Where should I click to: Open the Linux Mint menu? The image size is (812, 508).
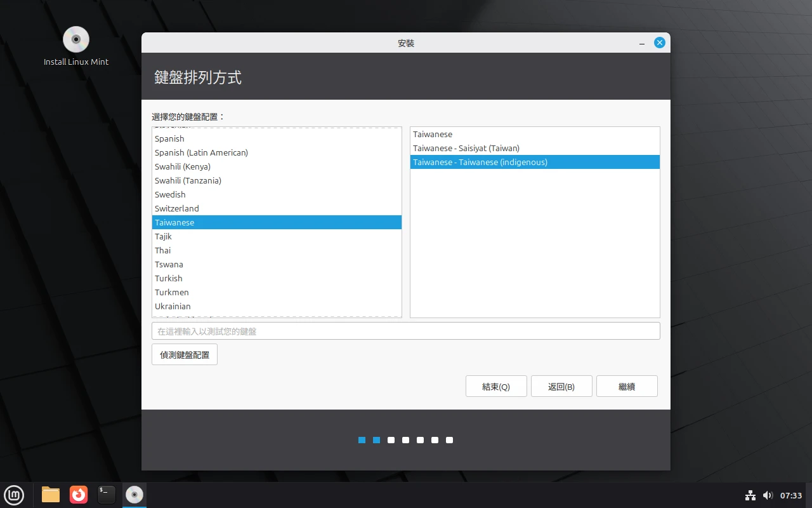[14, 495]
